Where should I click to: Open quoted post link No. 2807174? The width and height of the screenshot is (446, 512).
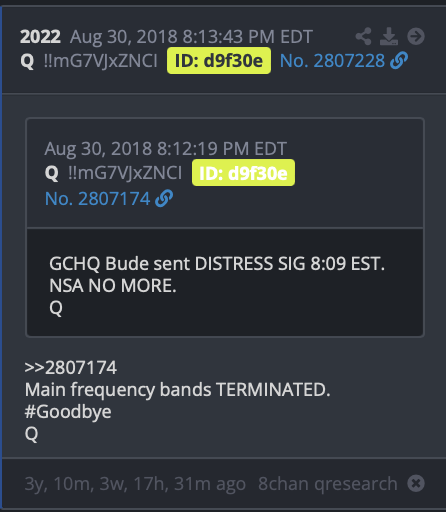(x=97, y=199)
